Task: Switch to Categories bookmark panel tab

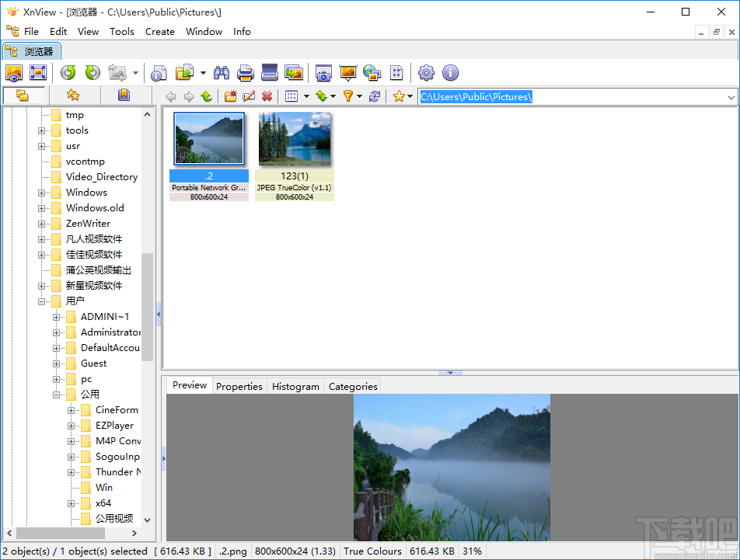Action: [x=124, y=96]
